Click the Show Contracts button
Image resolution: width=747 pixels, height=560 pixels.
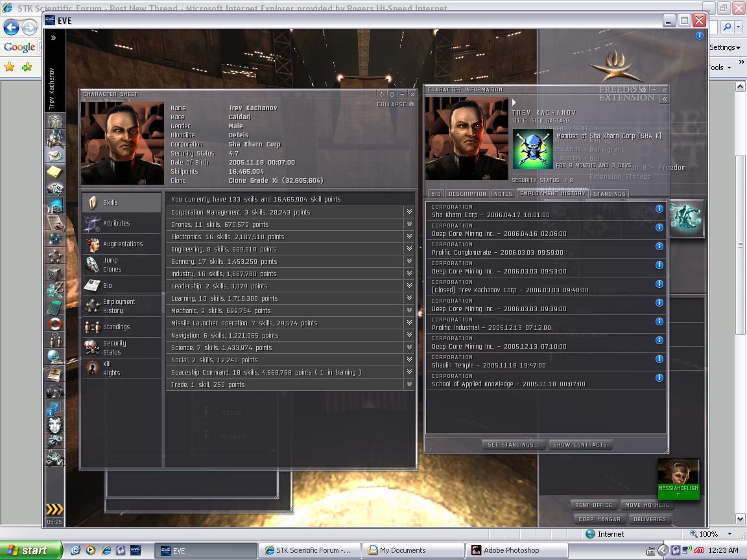pos(580,445)
